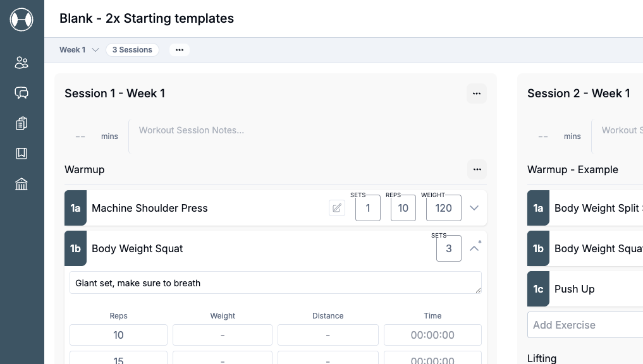Select the 1a Machine Shoulder Press label badge
Viewport: 643px width, 364px height.
(x=75, y=208)
